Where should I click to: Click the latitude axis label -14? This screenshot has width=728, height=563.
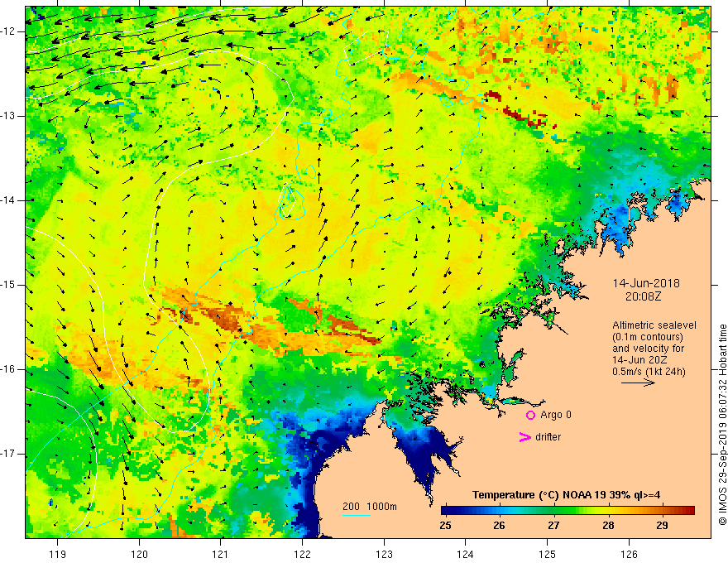coord(8,200)
